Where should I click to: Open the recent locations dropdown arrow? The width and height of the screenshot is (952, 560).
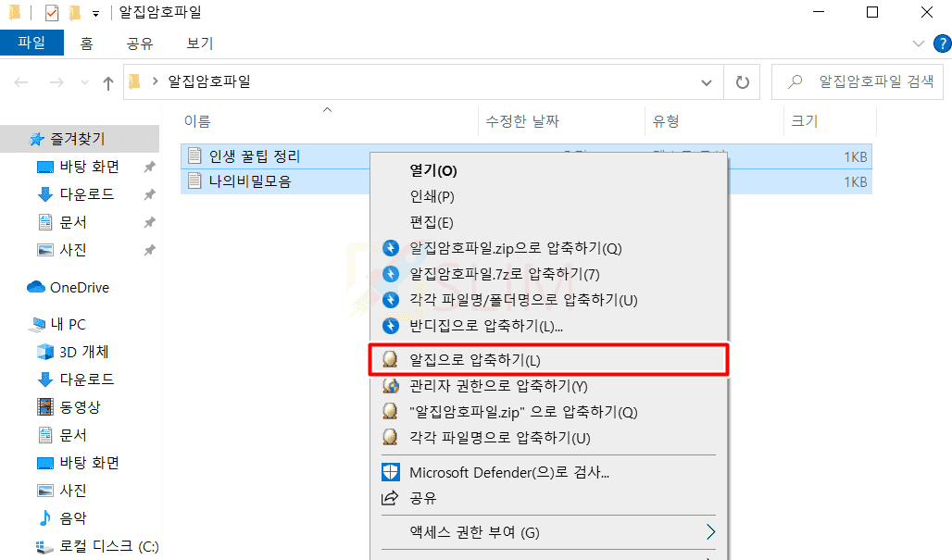pos(84,82)
